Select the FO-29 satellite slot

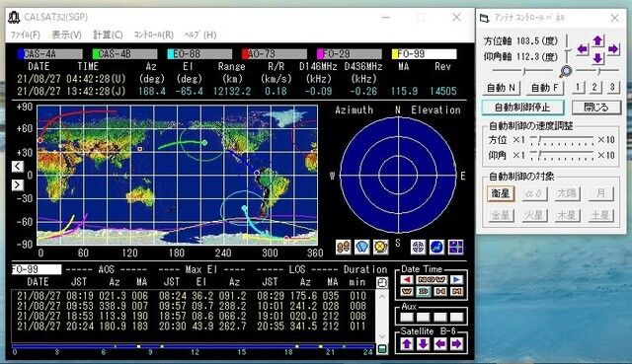[x=350, y=54]
